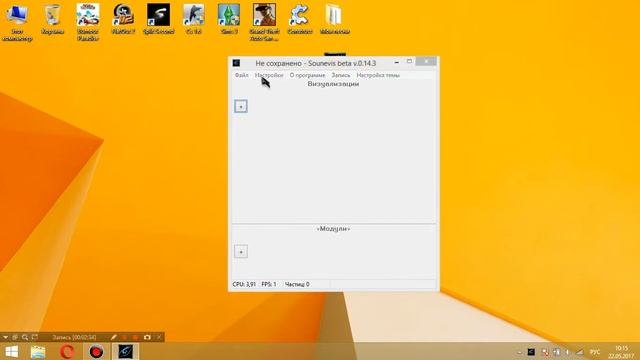Open Opera browser from the taskbar
This screenshot has height=360, width=640.
(x=67, y=351)
